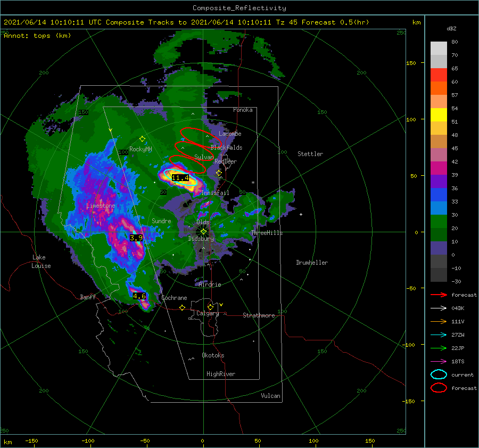Click the ThreeHills town label
This screenshot has width=479, height=448.
pos(267,233)
